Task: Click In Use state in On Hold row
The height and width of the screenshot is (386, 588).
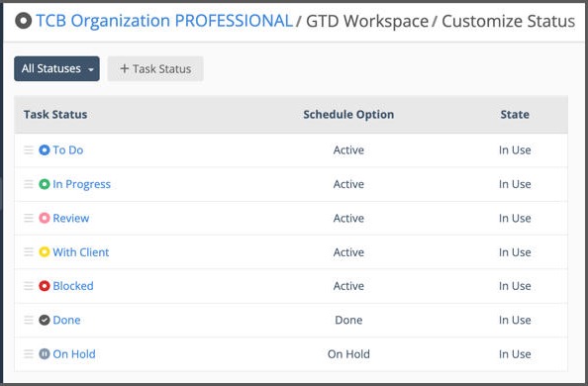Action: point(515,353)
